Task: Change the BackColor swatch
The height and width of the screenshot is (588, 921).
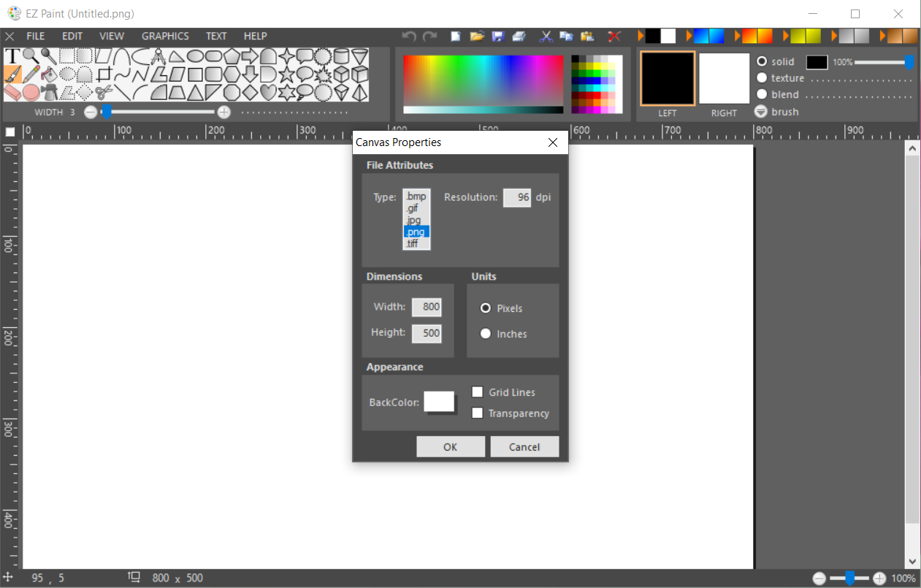Action: (x=439, y=402)
